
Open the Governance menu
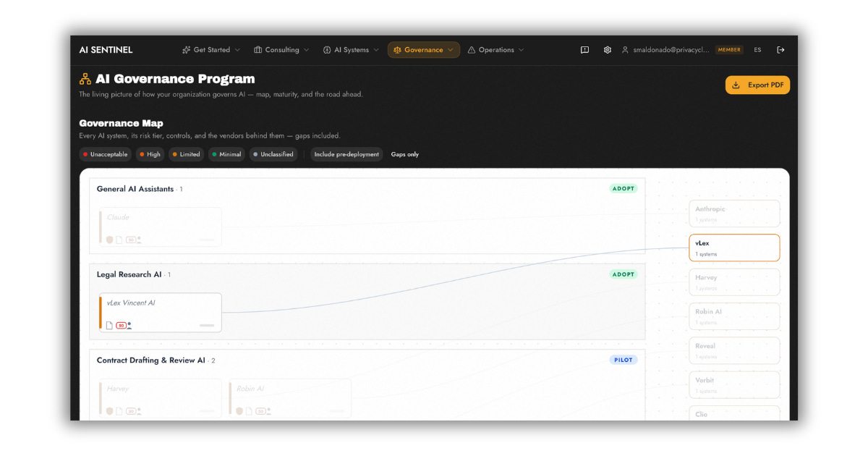(x=424, y=50)
